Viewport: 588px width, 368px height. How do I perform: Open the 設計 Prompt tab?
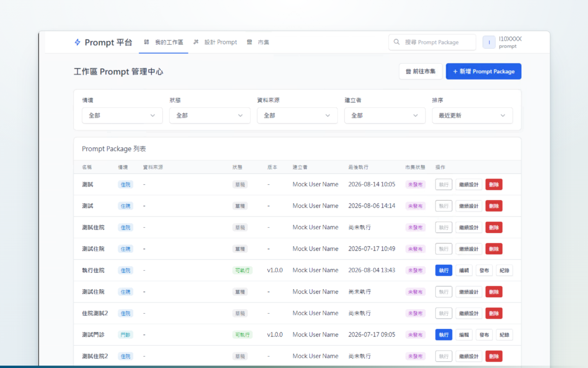(x=215, y=42)
